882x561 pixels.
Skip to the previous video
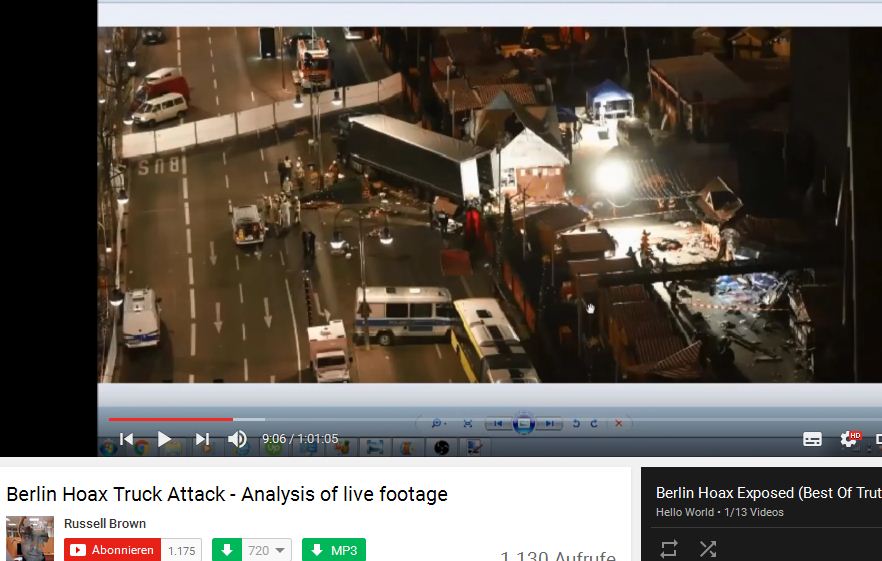point(127,439)
